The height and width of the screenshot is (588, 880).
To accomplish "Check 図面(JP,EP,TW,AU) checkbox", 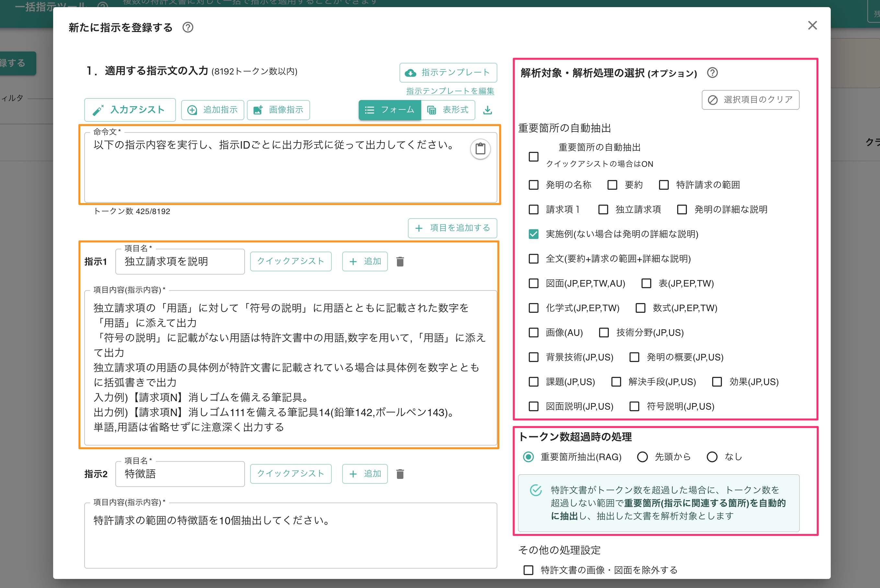I will pyautogui.click(x=533, y=284).
